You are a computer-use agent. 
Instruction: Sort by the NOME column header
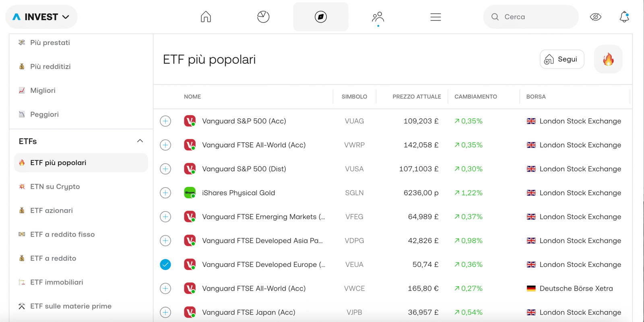point(192,97)
